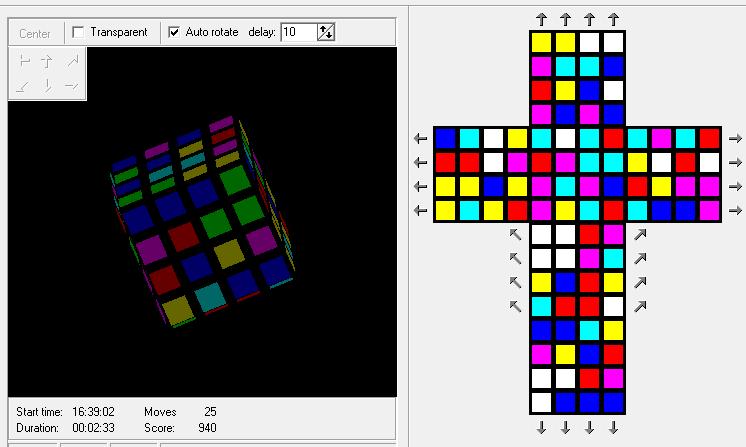The height and width of the screenshot is (447, 746).
Task: Enable the Transparent checkbox
Action: click(x=78, y=32)
